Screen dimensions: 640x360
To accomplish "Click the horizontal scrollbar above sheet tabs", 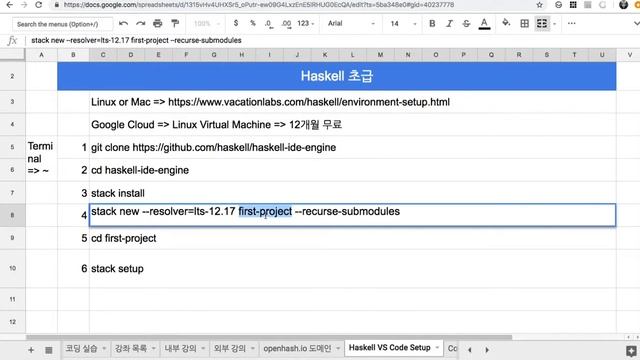I will (x=269, y=338).
